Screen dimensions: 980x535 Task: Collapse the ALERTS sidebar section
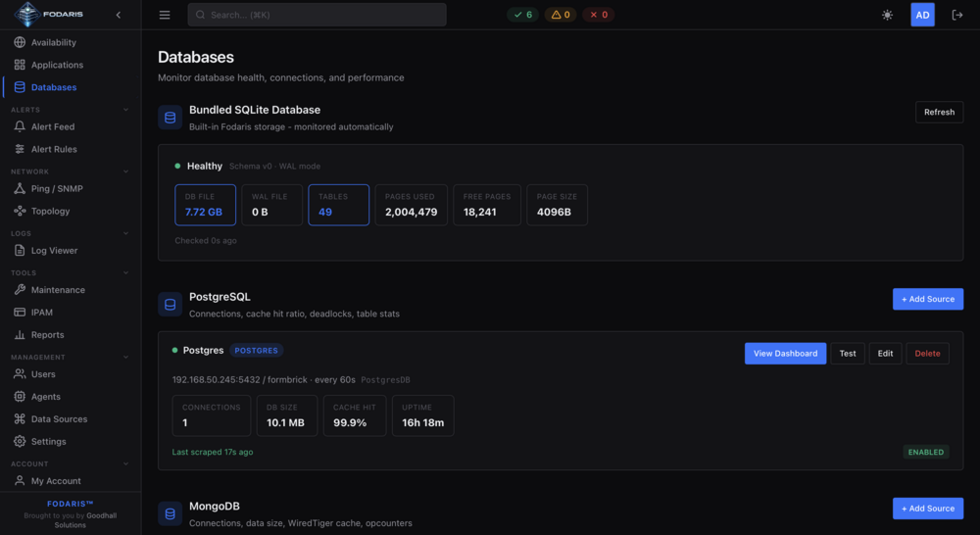[125, 110]
